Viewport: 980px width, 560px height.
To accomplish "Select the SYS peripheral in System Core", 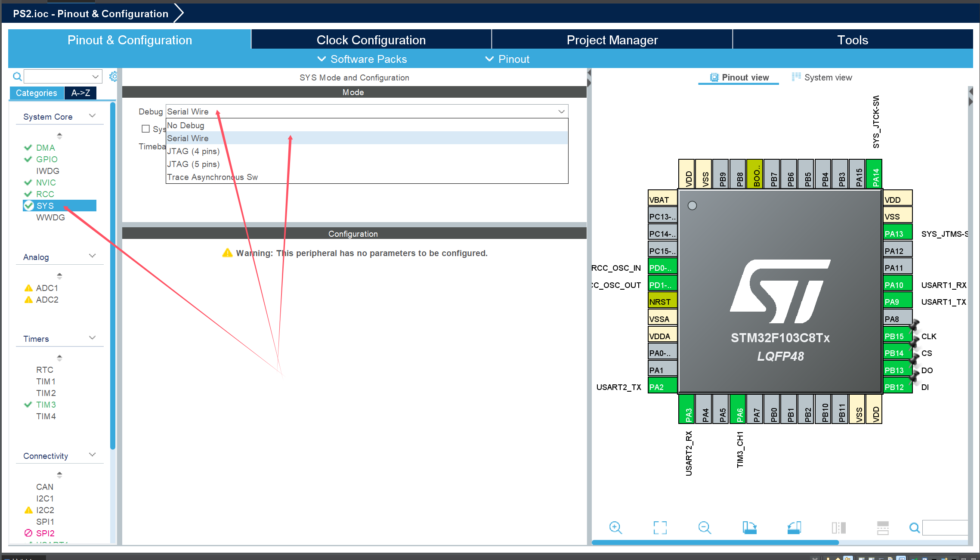I will (x=45, y=206).
